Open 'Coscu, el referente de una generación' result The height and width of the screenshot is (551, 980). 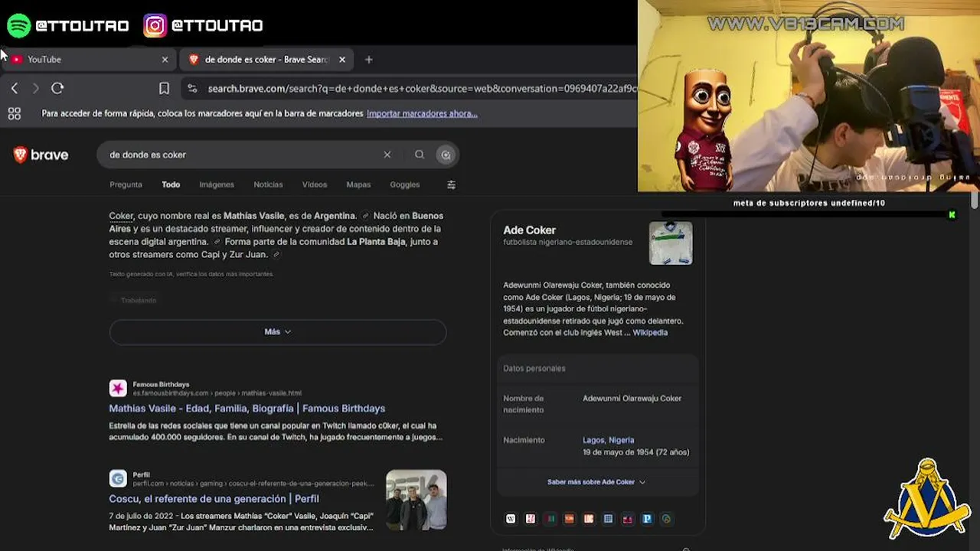click(x=214, y=499)
